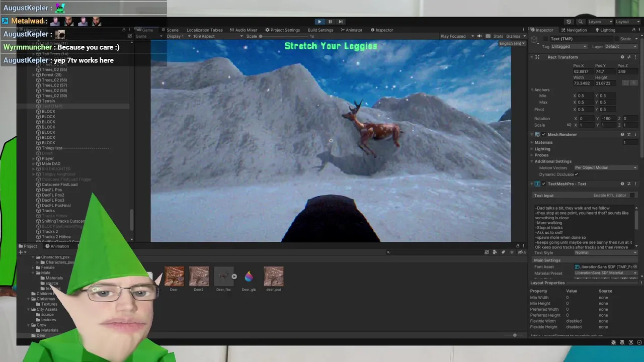Open the Build Settings tab

pyautogui.click(x=320, y=30)
